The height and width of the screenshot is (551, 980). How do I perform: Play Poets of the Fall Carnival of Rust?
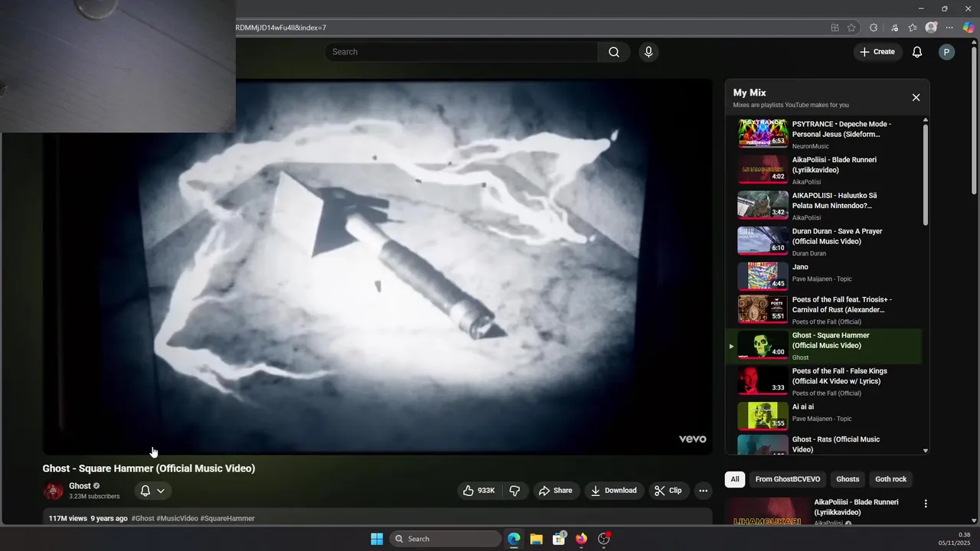pos(823,310)
